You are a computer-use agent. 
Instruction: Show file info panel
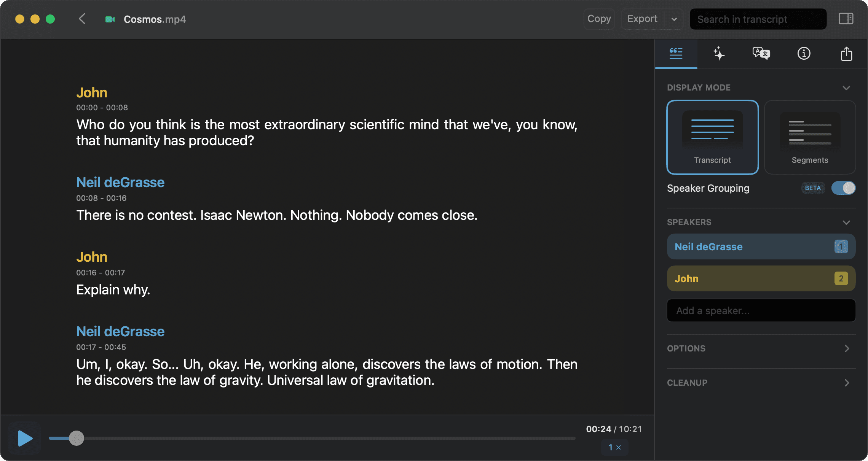pyautogui.click(x=804, y=54)
